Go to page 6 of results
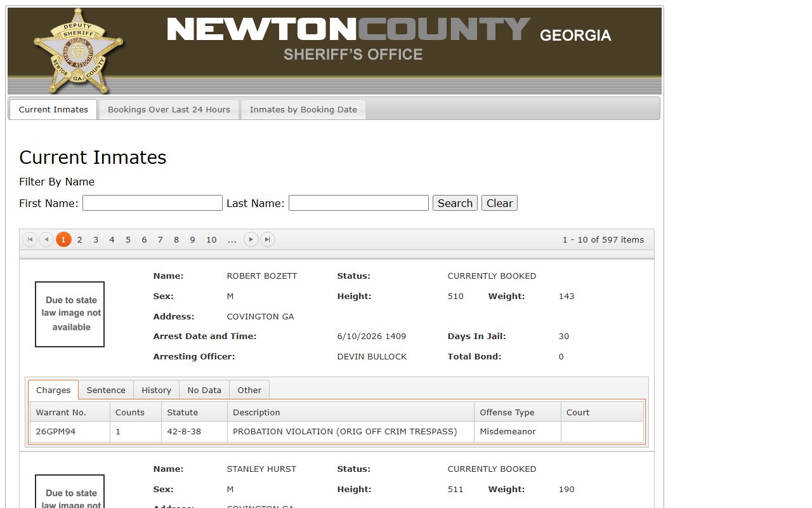812x508 pixels. pyautogui.click(x=144, y=239)
